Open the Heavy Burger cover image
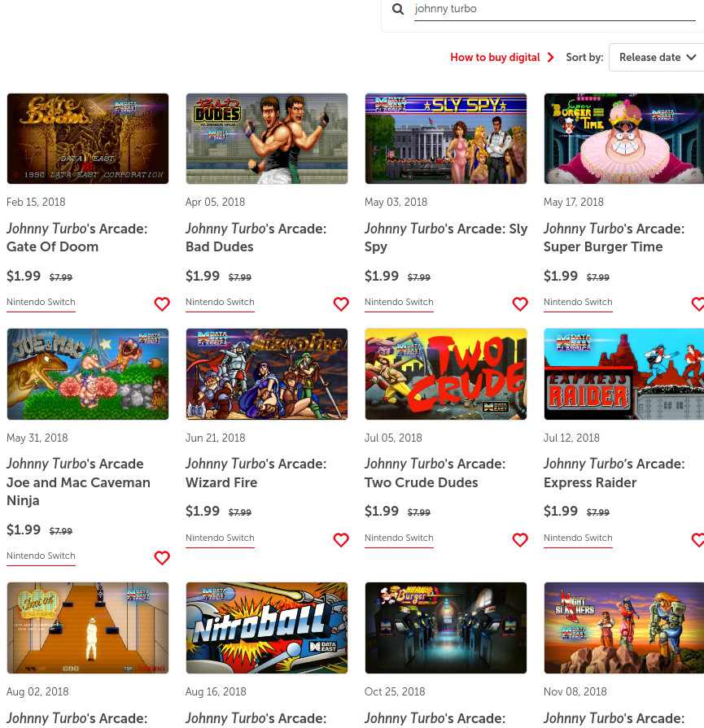Screen dimensions: 704x728 [x=446, y=628]
